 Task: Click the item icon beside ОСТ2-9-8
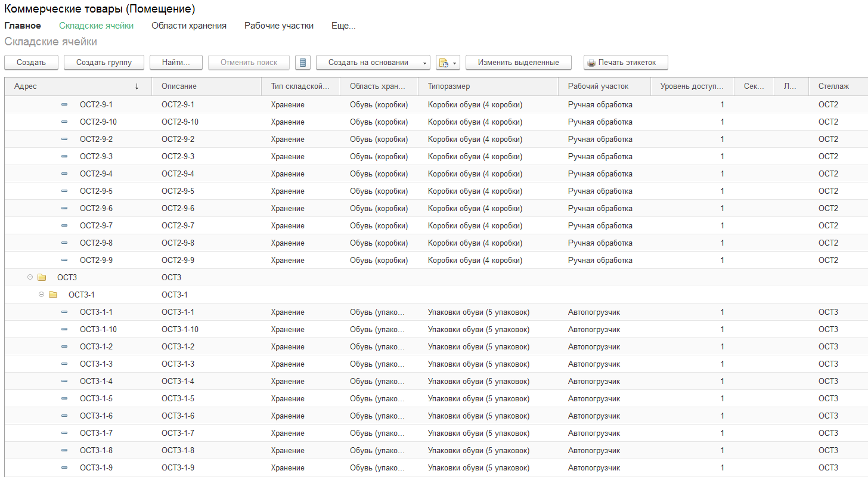point(64,243)
